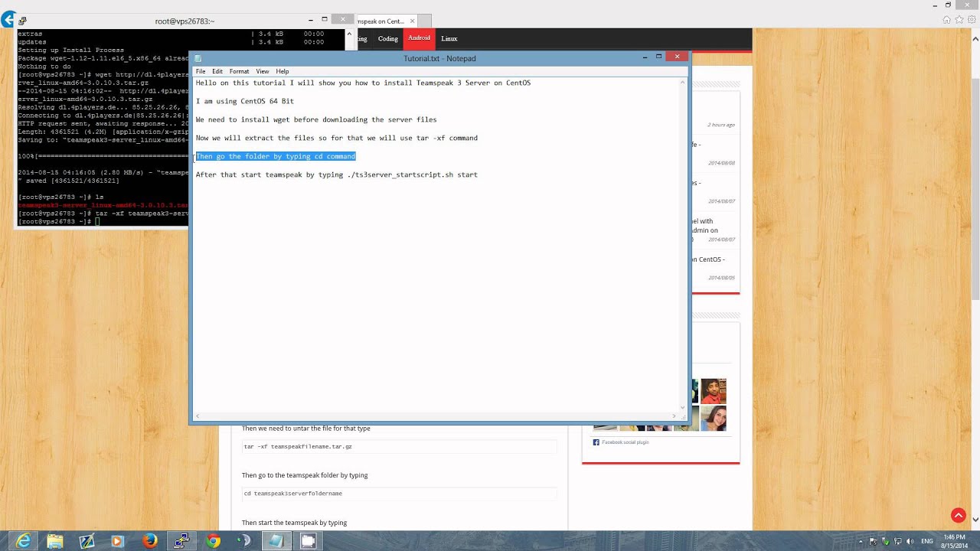Switch to PuTTY from the taskbar
The width and height of the screenshot is (980, 551).
(x=181, y=541)
